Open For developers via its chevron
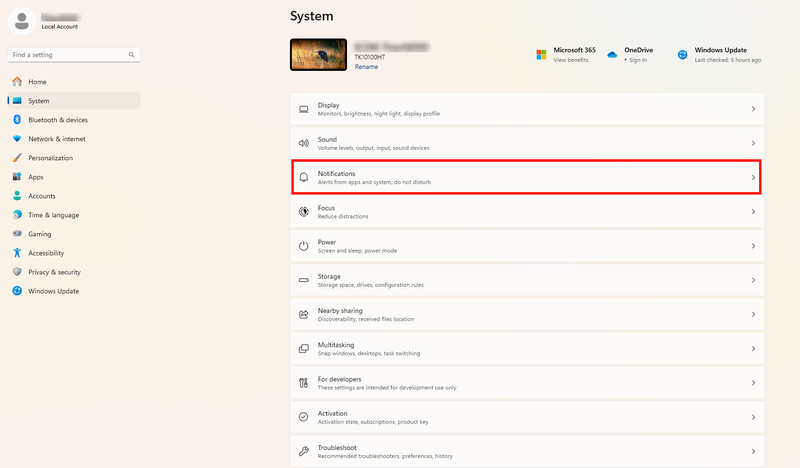Viewport: 800px width, 468px height. tap(753, 383)
